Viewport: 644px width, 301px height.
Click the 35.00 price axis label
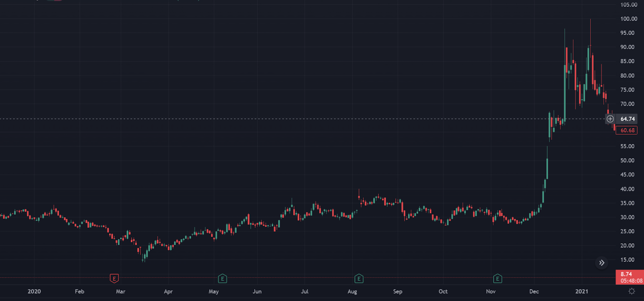627,203
